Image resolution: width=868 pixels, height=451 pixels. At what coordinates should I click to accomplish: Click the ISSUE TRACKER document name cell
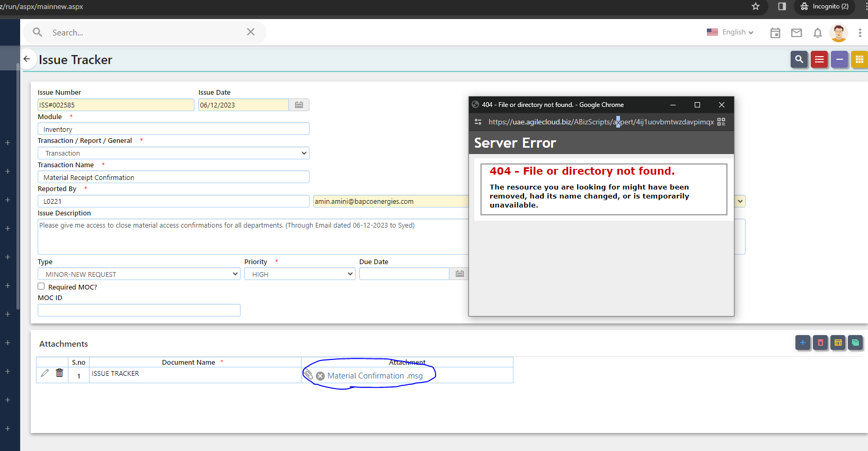pyautogui.click(x=195, y=374)
